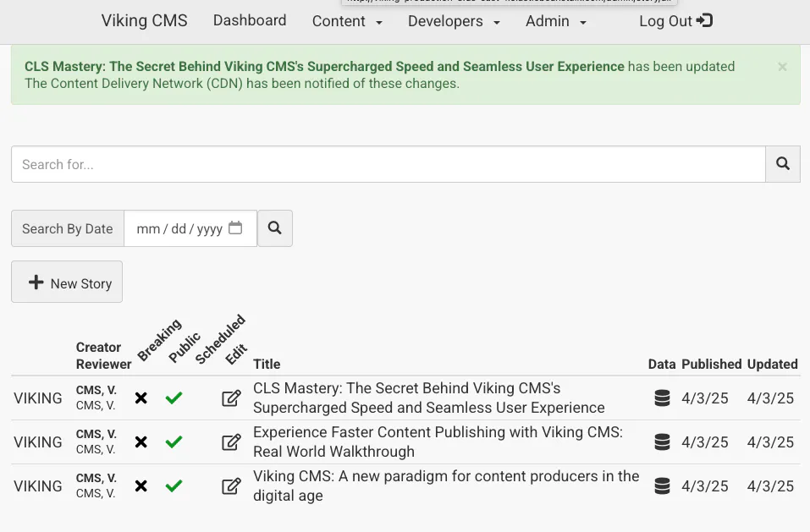
Task: Click the Viking CMS brand link
Action: [x=145, y=21]
